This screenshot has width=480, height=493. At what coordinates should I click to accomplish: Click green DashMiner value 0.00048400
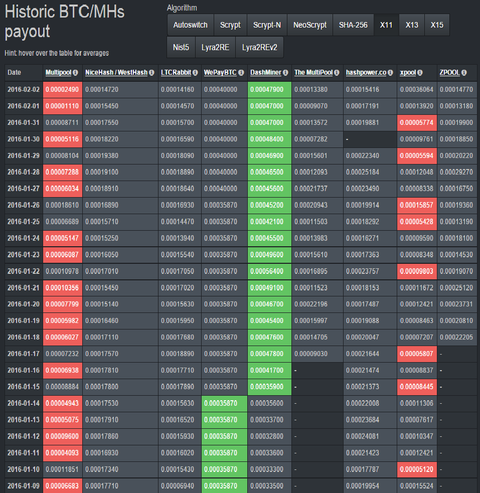coord(269,139)
